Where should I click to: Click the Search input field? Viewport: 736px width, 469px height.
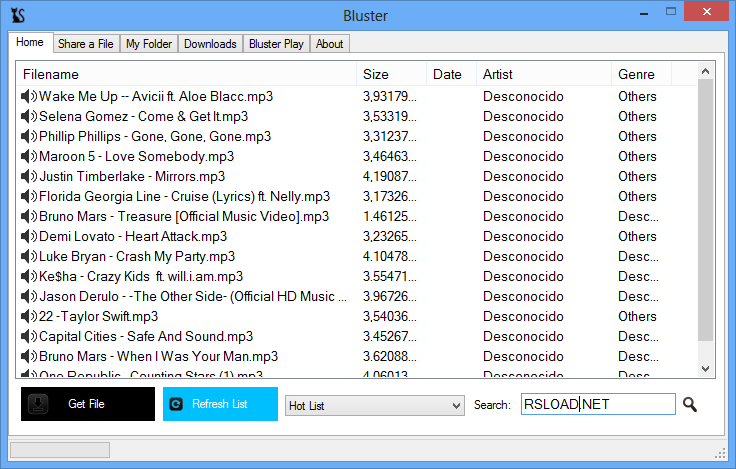pyautogui.click(x=598, y=404)
